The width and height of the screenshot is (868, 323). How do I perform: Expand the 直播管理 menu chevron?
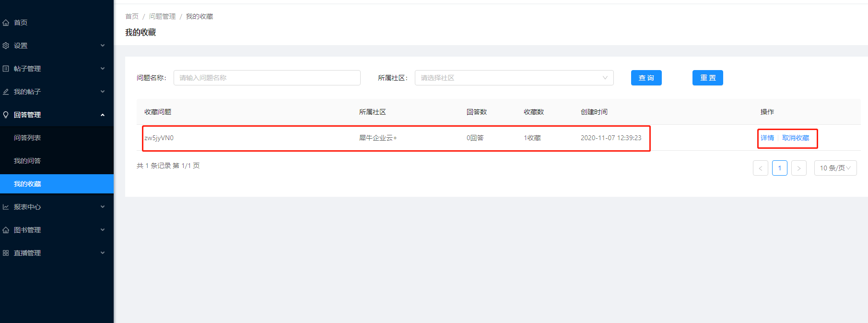pos(103,253)
